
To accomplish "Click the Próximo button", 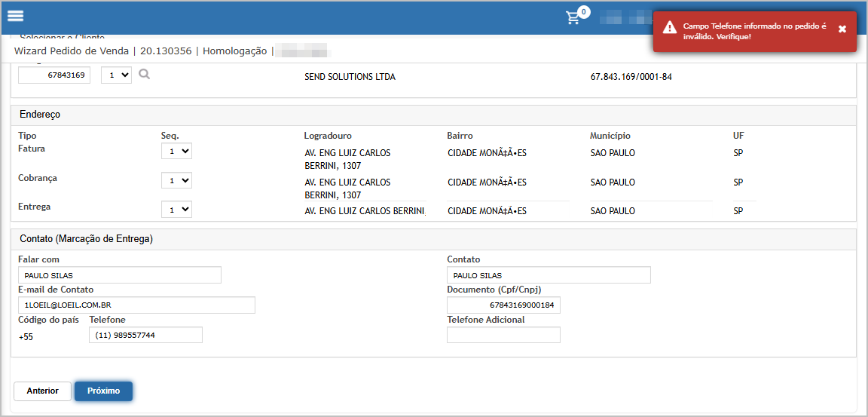I will [x=103, y=391].
